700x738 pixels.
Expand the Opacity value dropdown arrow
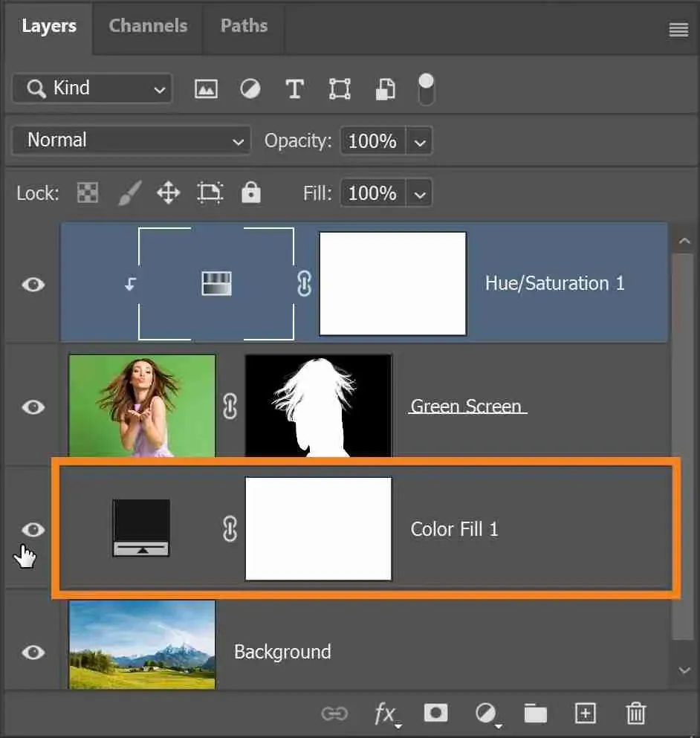(420, 141)
